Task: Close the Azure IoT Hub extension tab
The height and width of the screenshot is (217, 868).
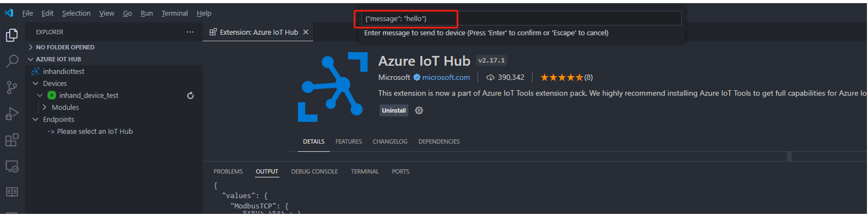Action: [x=306, y=32]
